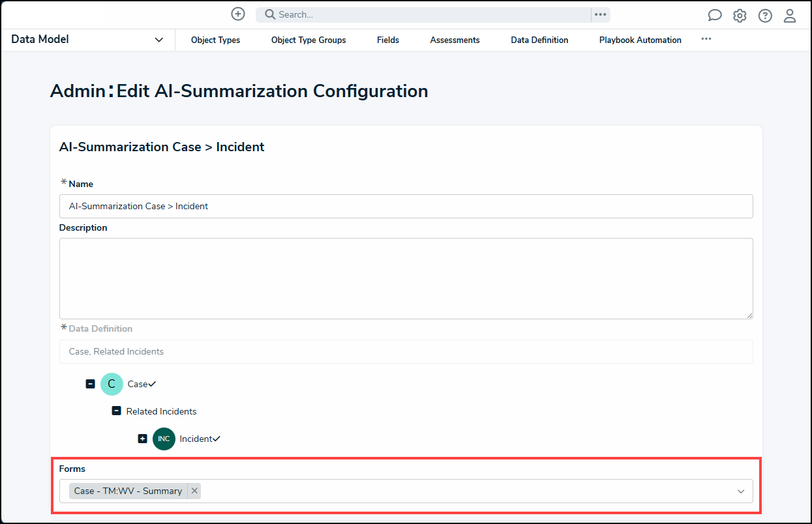Open the chat bubble messages icon
Screen dimensions: 812x524
pos(715,16)
